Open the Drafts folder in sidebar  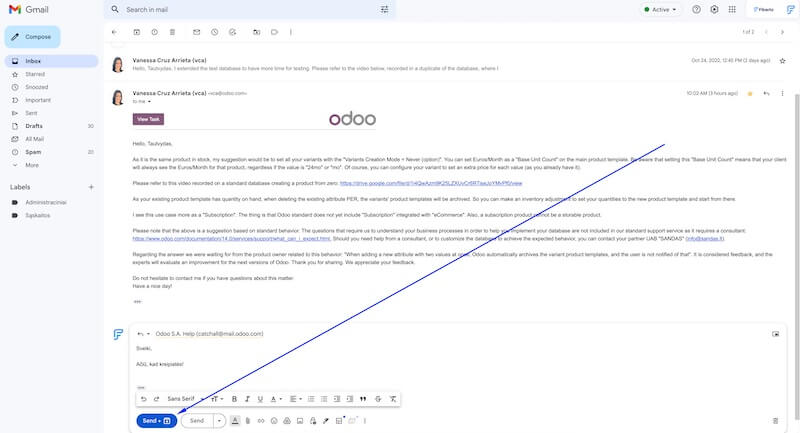point(35,126)
